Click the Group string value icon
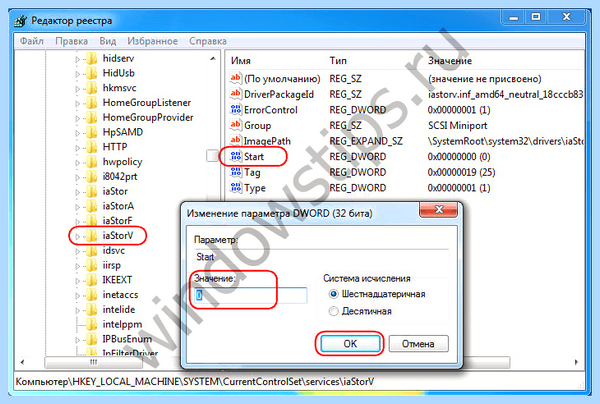600x404 pixels. coord(236,125)
